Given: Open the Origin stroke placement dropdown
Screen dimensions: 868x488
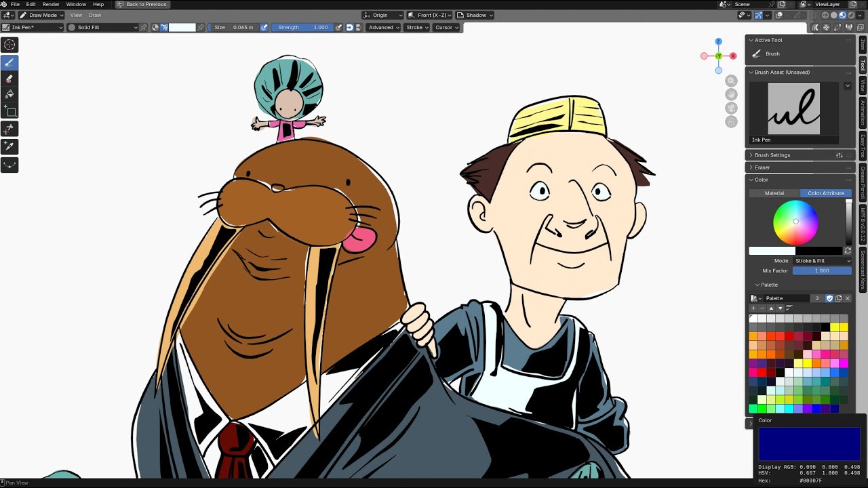Looking at the screenshot, I should coord(383,15).
